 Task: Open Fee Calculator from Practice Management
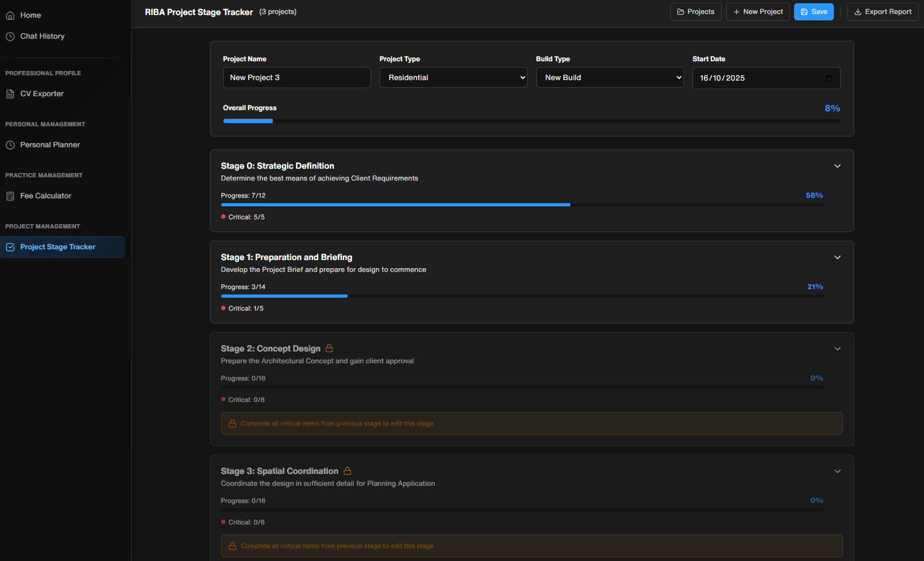coord(45,196)
